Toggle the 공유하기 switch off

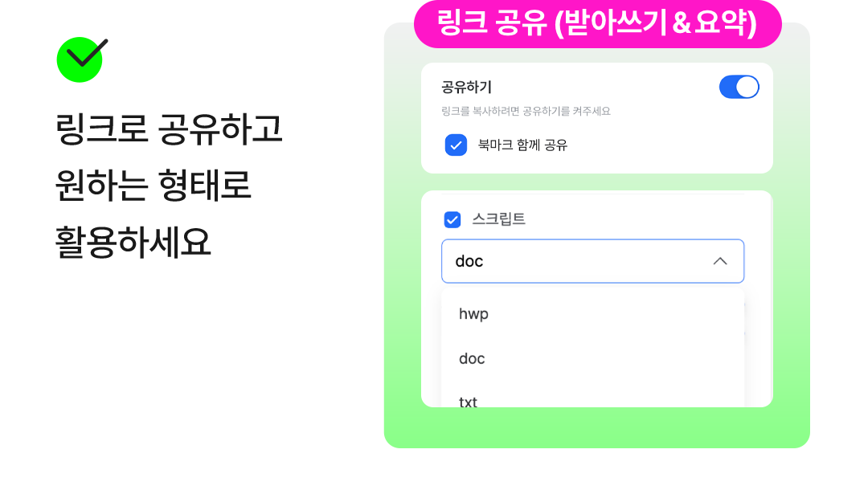pyautogui.click(x=739, y=87)
